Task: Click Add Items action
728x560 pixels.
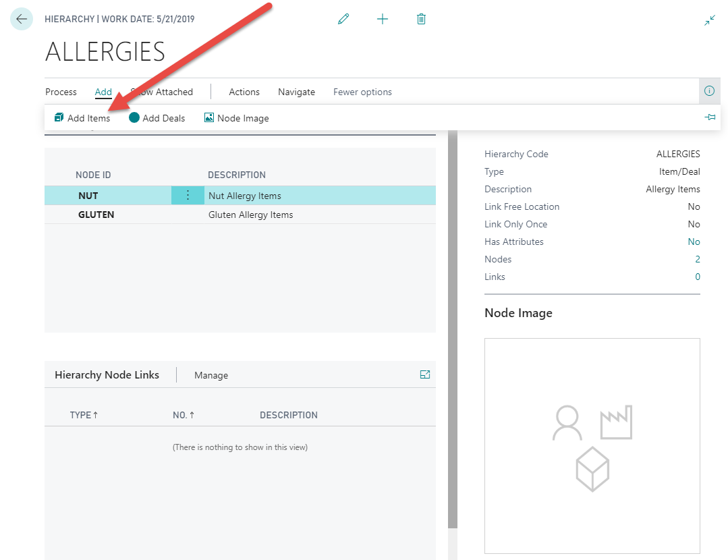Action: pos(82,118)
